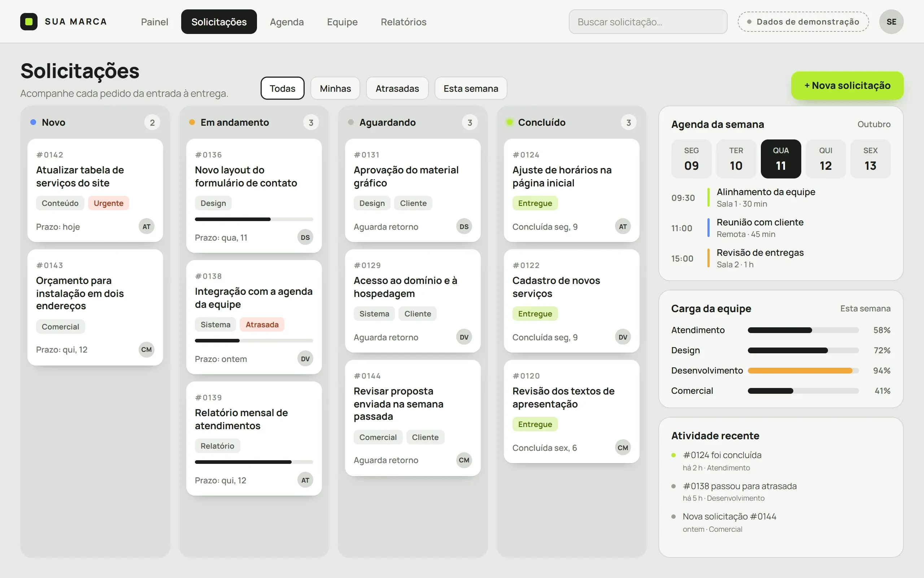Open card Cadastro de novos serviços
The image size is (924, 578).
[x=572, y=301]
